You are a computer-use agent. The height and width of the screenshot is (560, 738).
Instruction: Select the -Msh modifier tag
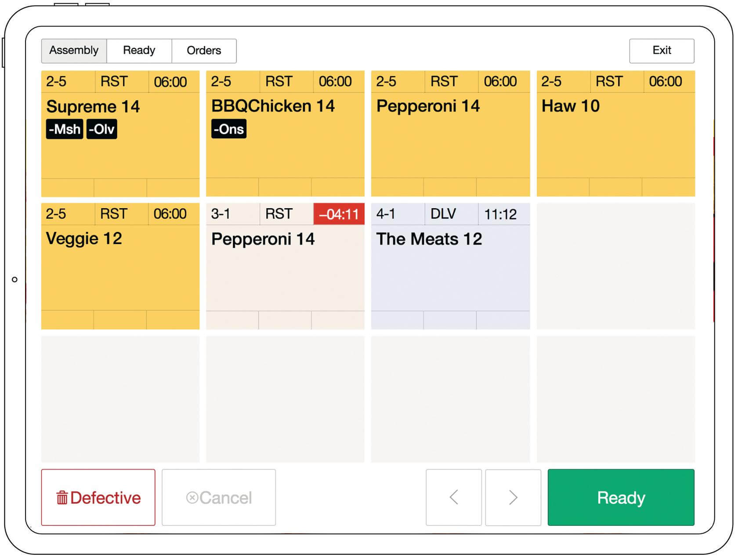coord(65,129)
